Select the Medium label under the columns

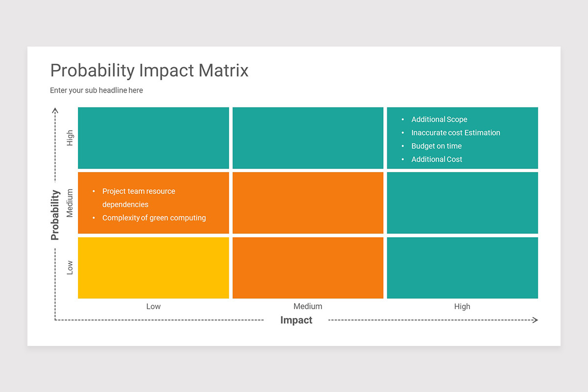[308, 306]
